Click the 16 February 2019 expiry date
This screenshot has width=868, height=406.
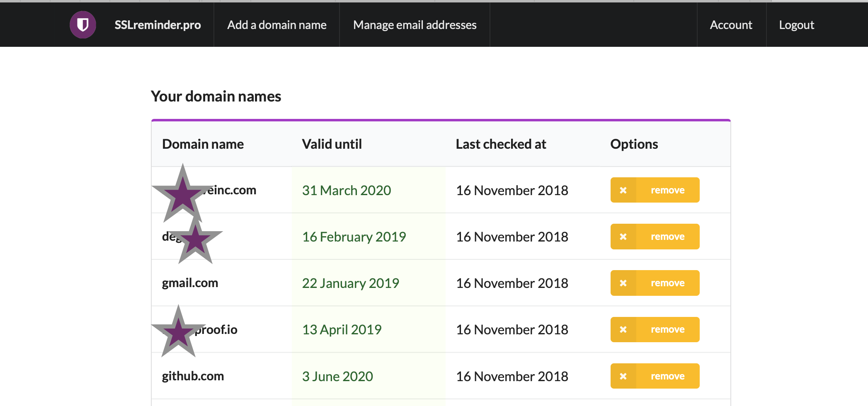[x=354, y=237]
